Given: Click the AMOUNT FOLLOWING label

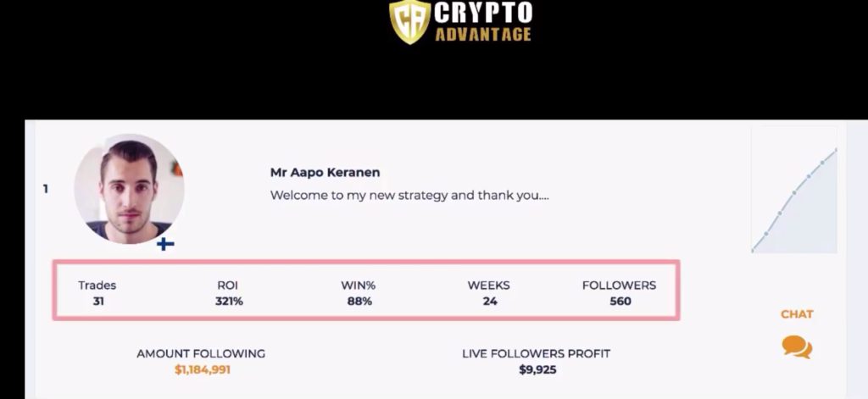Looking at the screenshot, I should (x=201, y=353).
